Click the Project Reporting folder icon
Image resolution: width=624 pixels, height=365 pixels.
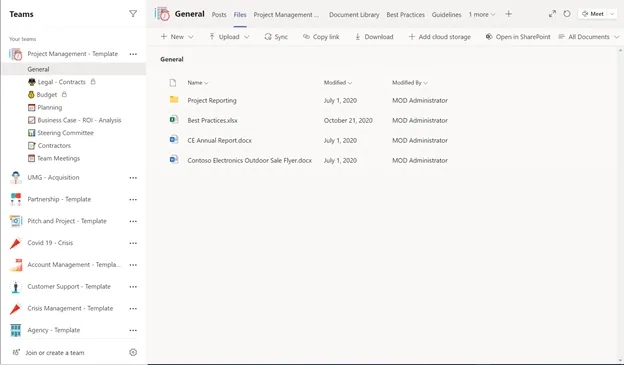(174, 99)
